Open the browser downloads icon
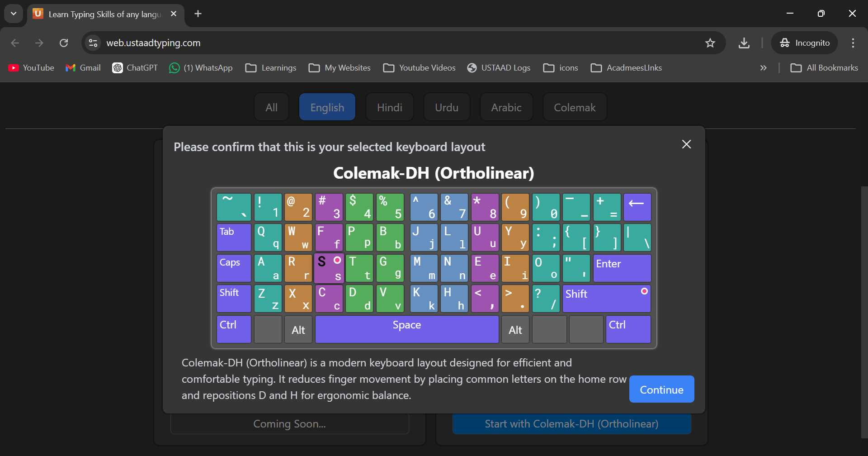 pyautogui.click(x=744, y=43)
